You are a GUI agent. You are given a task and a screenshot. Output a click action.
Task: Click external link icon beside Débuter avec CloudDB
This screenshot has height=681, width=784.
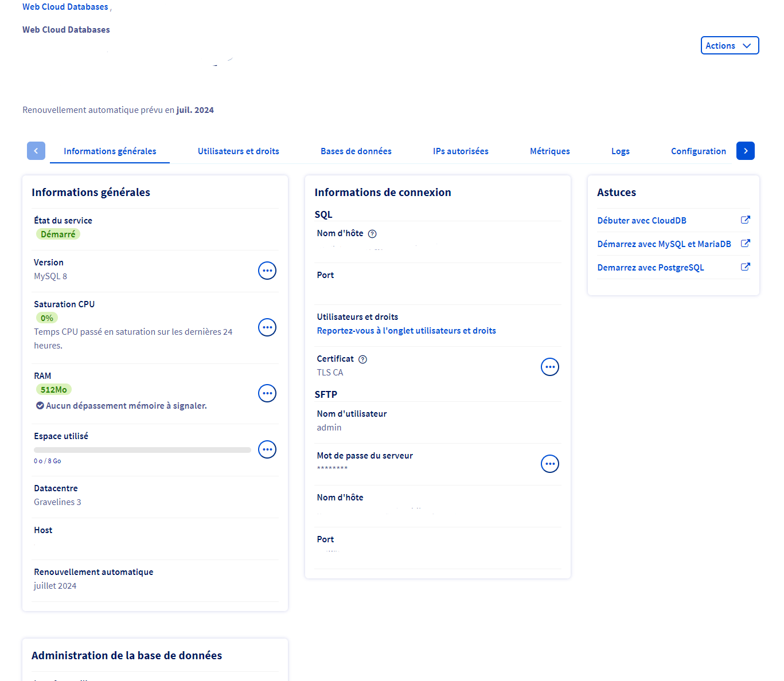coord(745,220)
